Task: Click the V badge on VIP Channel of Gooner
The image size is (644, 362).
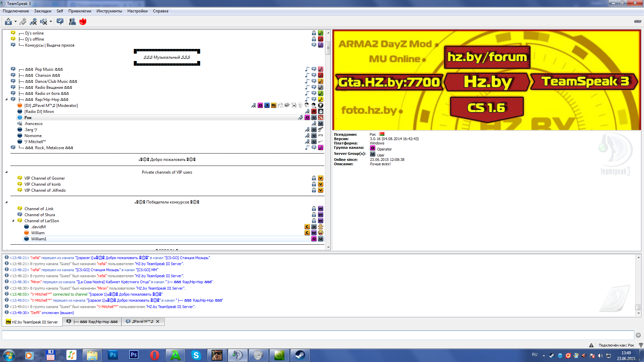Action: [x=321, y=178]
